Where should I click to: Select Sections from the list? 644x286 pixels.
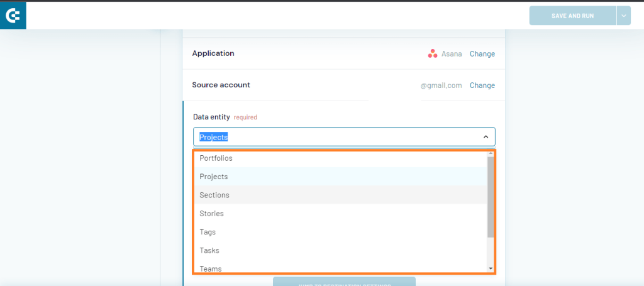[340, 195]
